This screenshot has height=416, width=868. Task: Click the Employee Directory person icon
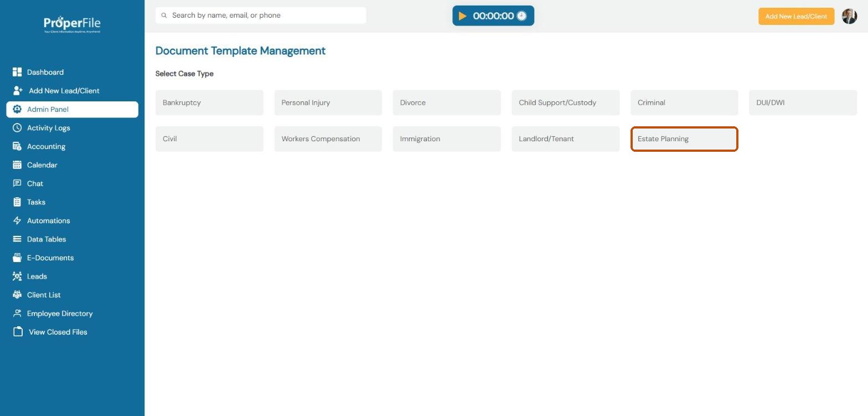tap(17, 313)
